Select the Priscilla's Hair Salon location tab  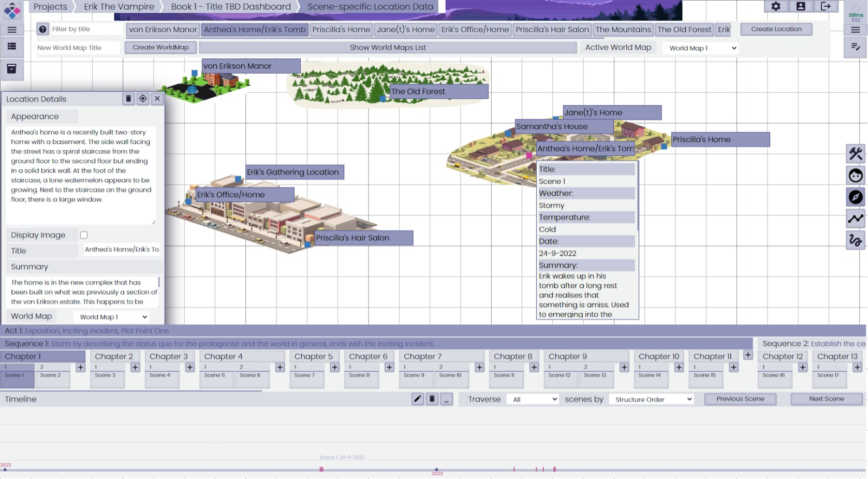552,30
